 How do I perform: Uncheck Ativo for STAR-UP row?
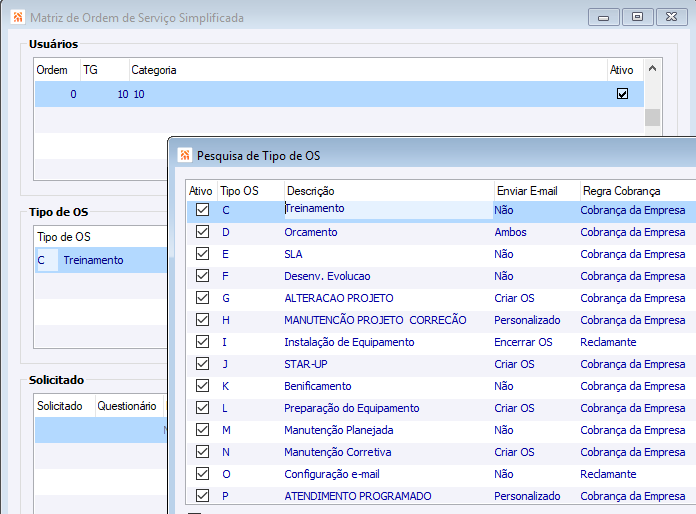[x=202, y=364]
